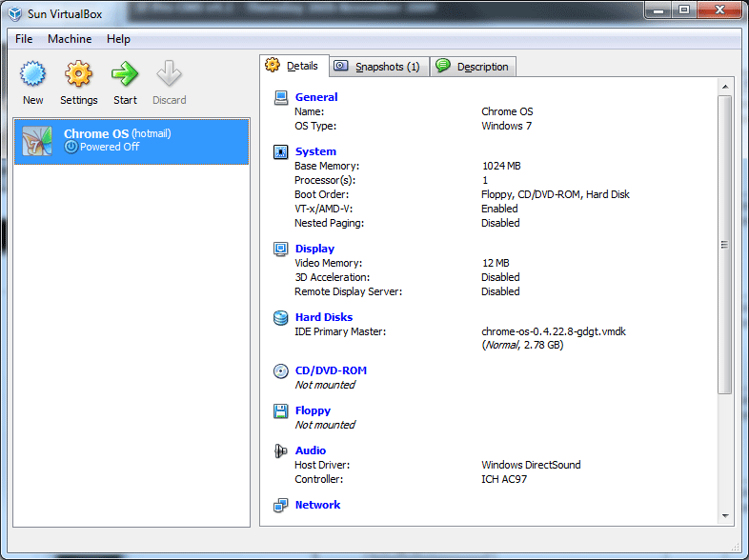Open the General settings link
This screenshot has height=560, width=749.
coord(316,97)
